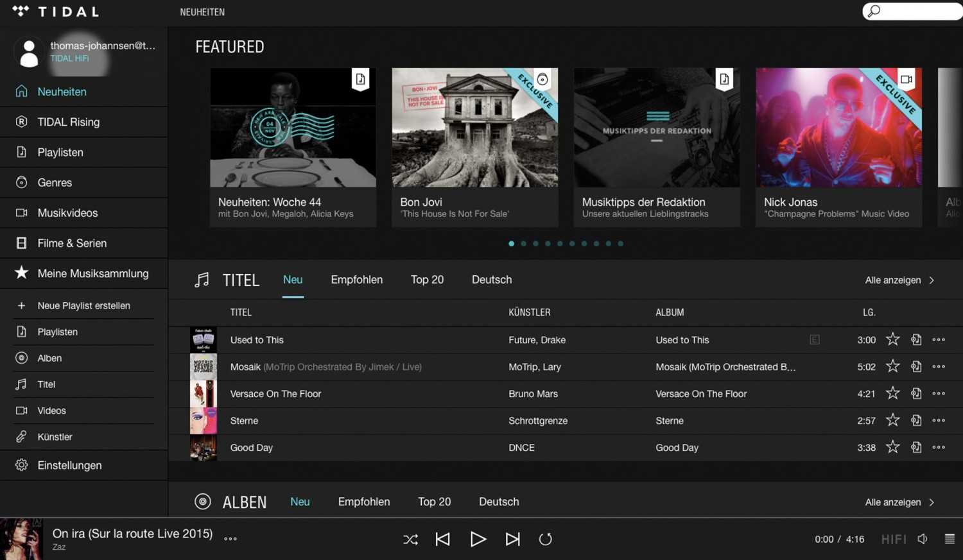Open Musikvideos section
The width and height of the screenshot is (963, 560).
[x=83, y=213]
